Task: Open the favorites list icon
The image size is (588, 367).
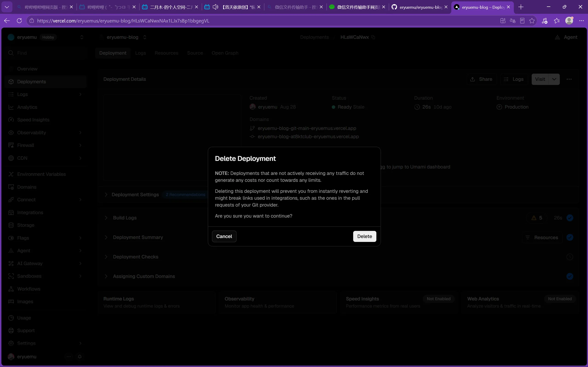Action: coord(557,21)
